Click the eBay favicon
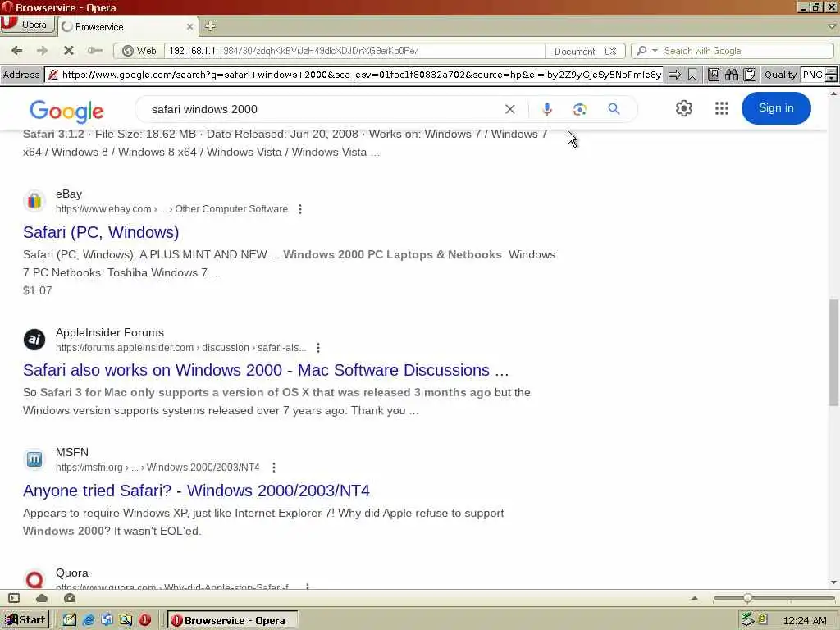840x630 pixels. coord(34,201)
